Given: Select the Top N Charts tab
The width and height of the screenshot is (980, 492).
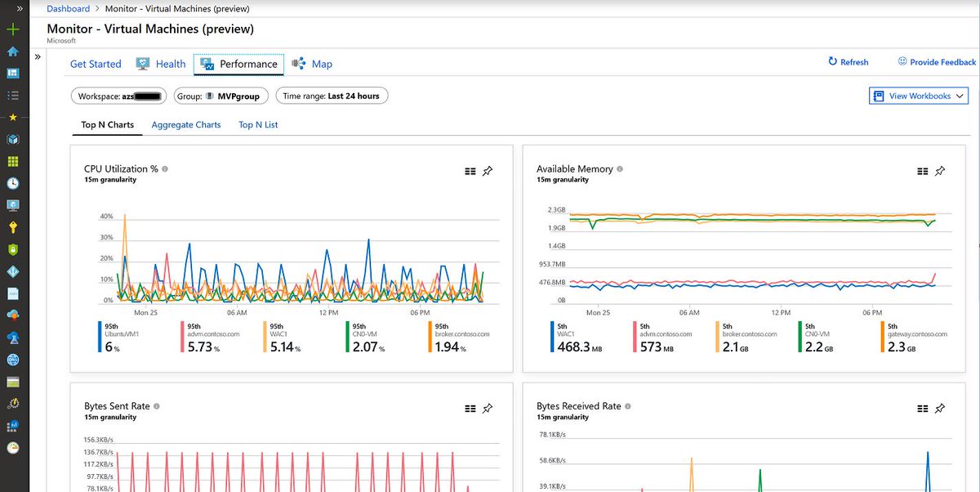Looking at the screenshot, I should [x=108, y=125].
